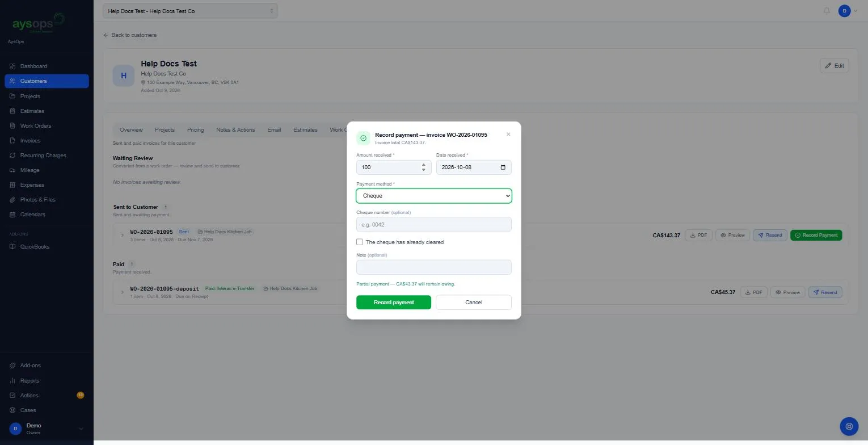Click the Add-ons icon in sidebar
The width and height of the screenshot is (868, 445).
click(x=12, y=366)
